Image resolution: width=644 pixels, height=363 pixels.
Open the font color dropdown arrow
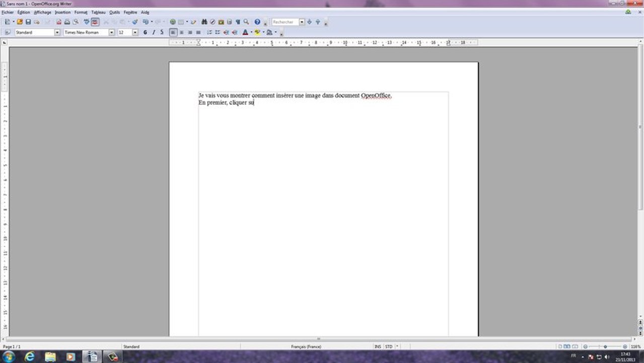tap(251, 32)
